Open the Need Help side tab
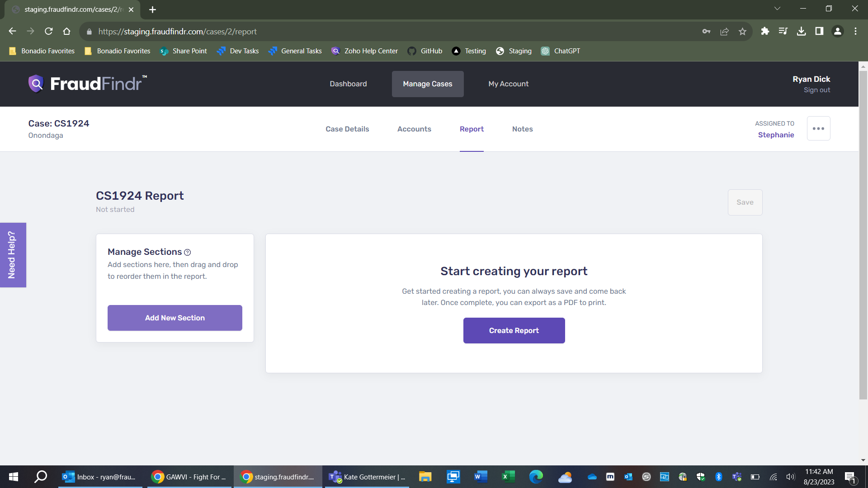This screenshot has width=868, height=488. [x=13, y=255]
